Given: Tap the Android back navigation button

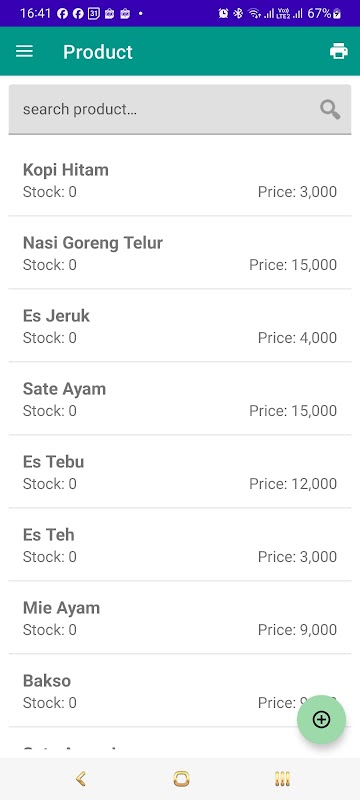Looking at the screenshot, I should (x=81, y=779).
